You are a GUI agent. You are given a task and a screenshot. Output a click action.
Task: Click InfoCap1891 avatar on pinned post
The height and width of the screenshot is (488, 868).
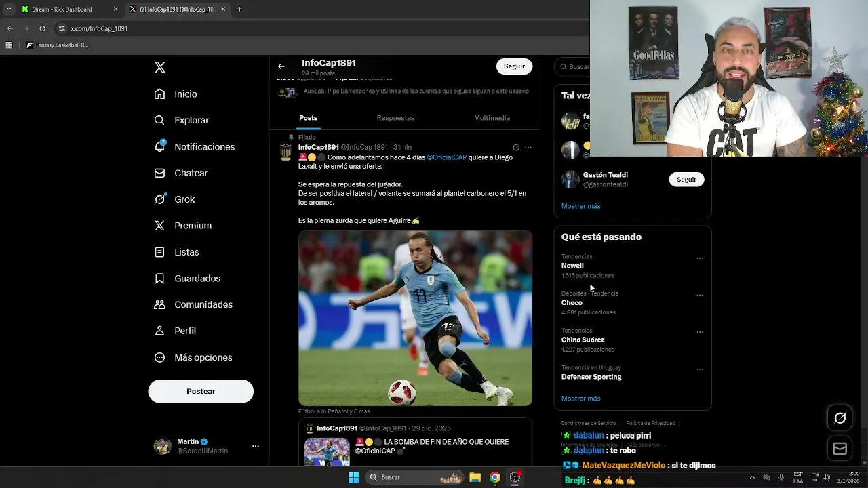(x=286, y=152)
